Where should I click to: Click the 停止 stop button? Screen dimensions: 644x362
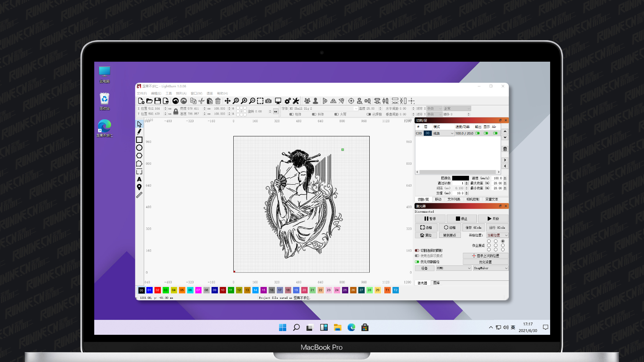462,218
